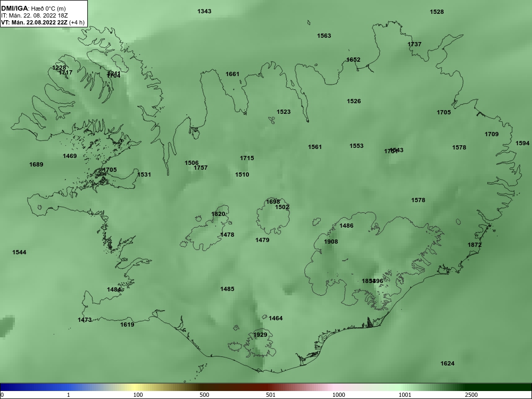
Task: Click the map value 1619
Action: point(127,325)
